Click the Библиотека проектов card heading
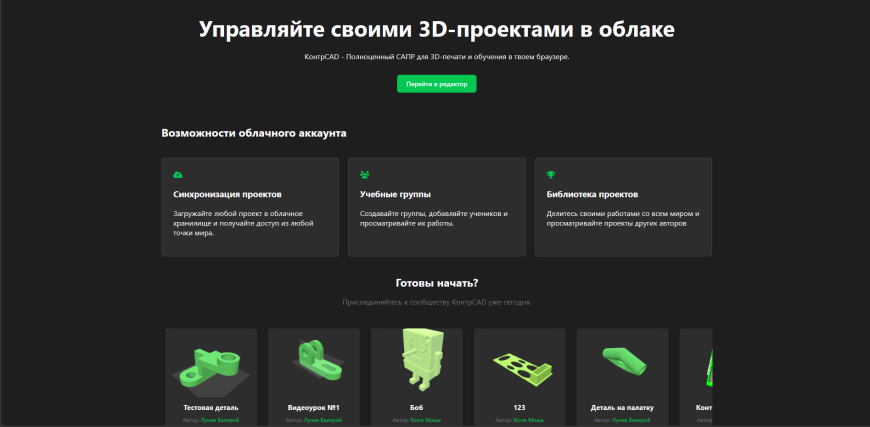Screen dimensions: 870x427 pos(592,195)
